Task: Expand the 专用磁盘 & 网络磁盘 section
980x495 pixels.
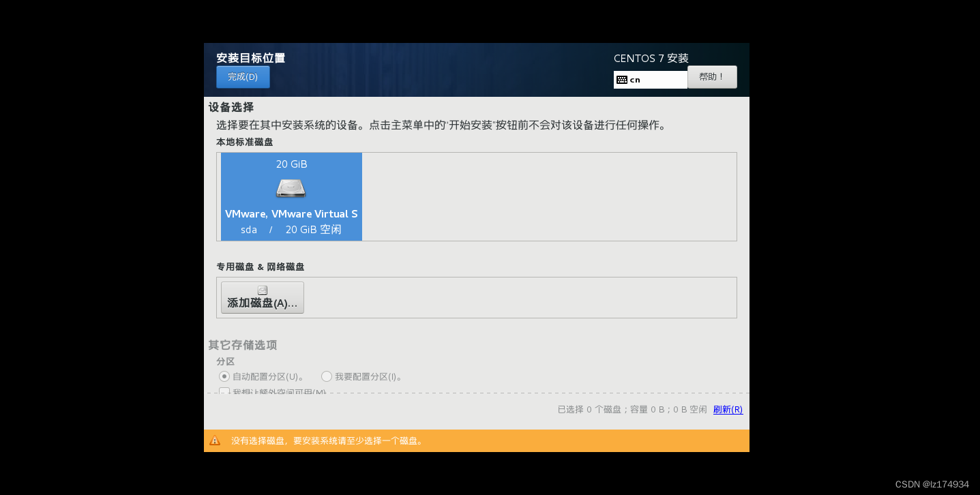Action: [x=259, y=267]
